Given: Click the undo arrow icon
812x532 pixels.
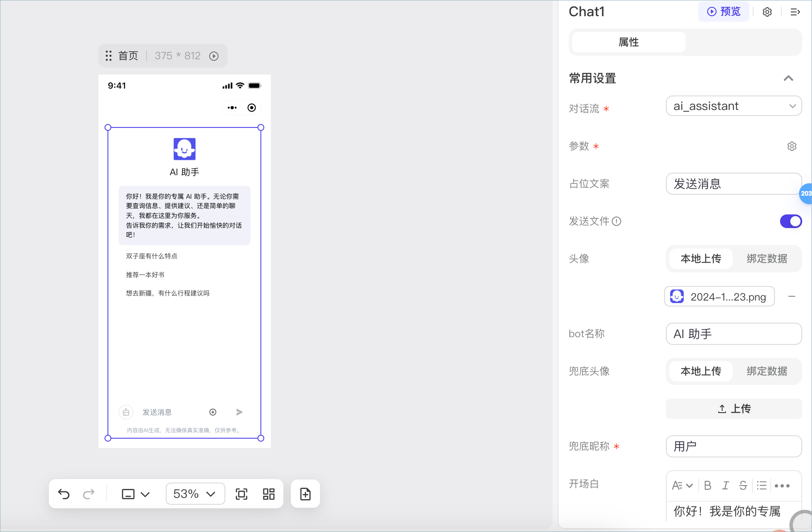Looking at the screenshot, I should coord(64,494).
